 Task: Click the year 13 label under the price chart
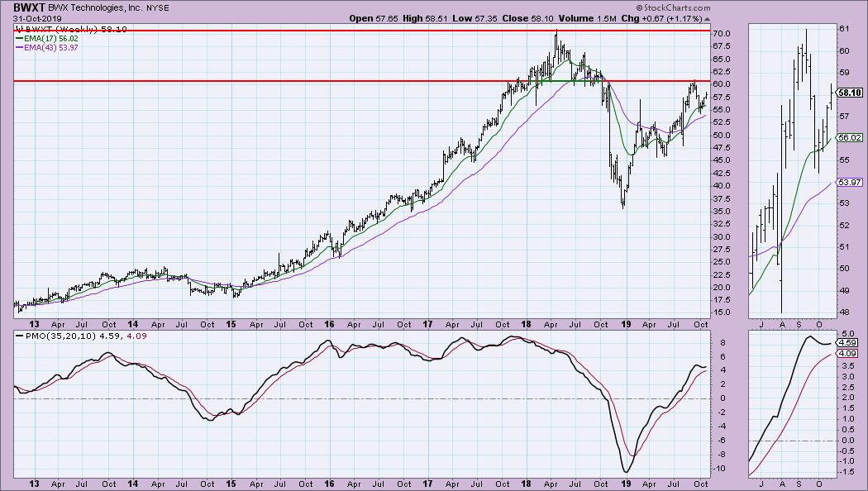[x=34, y=324]
